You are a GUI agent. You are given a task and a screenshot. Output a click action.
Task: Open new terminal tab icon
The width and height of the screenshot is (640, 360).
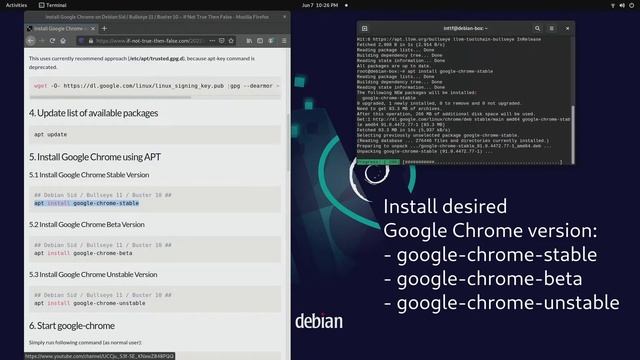[x=364, y=29]
